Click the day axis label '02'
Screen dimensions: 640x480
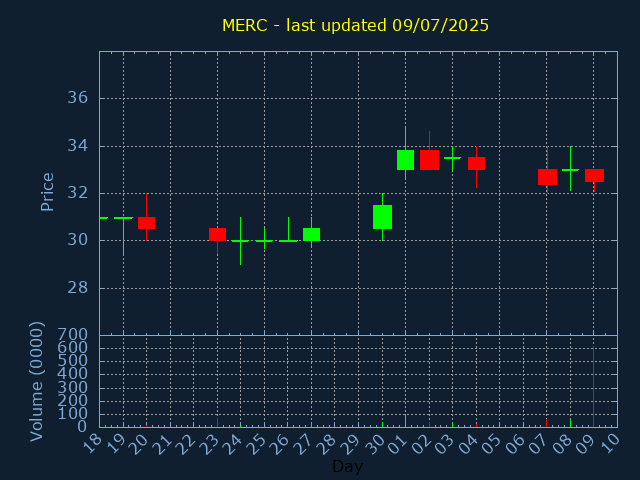coord(422,444)
